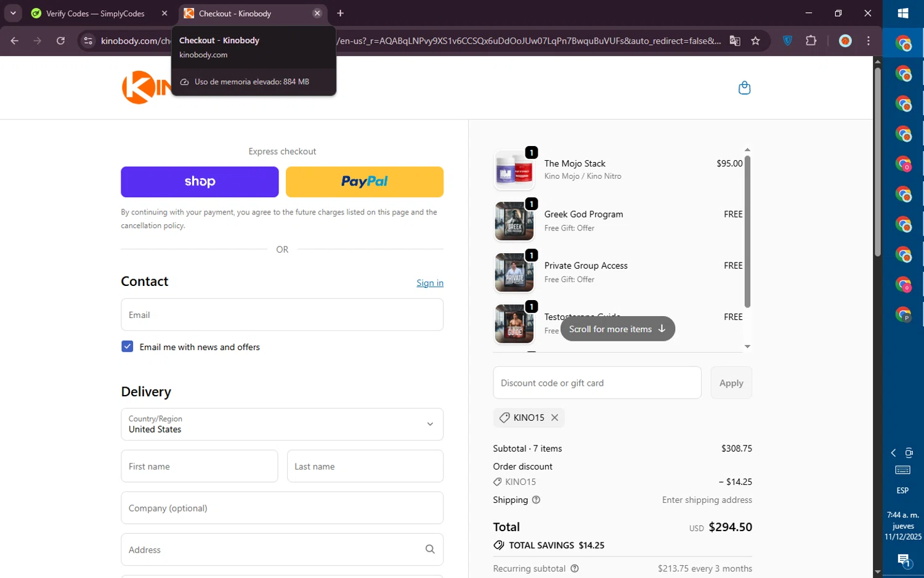Open the Extensions puzzle icon

click(811, 41)
